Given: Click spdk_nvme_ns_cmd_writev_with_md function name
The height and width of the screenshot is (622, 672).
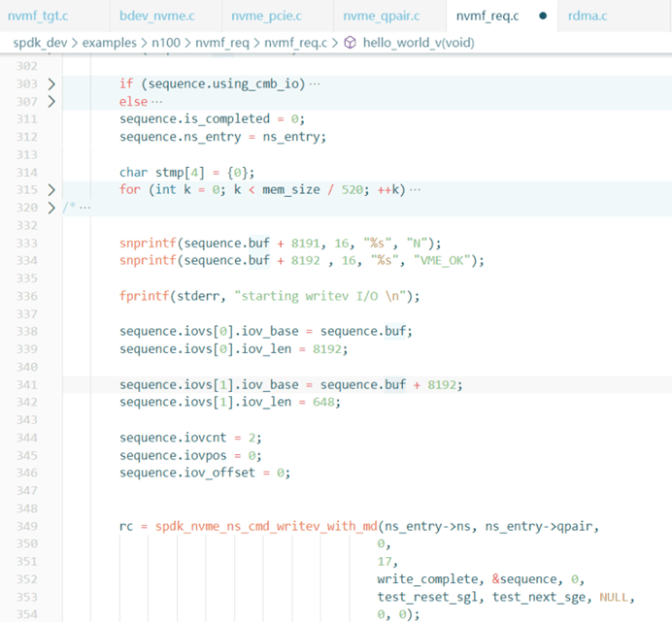Looking at the screenshot, I should tap(266, 526).
